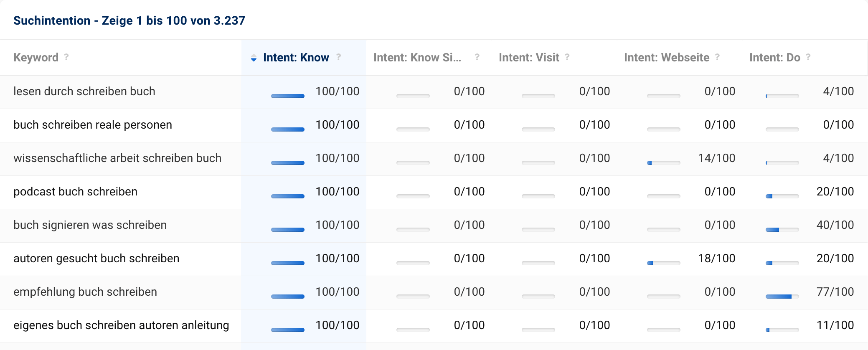Click Know progress bar for 'lesen durch schreiben buch'
Viewport: 868px width, 350px height.
pos(288,96)
